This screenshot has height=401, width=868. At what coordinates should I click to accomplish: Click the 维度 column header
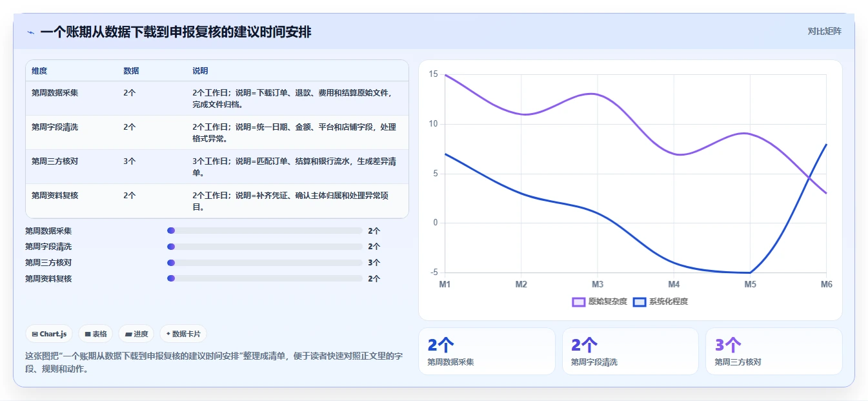[39, 71]
